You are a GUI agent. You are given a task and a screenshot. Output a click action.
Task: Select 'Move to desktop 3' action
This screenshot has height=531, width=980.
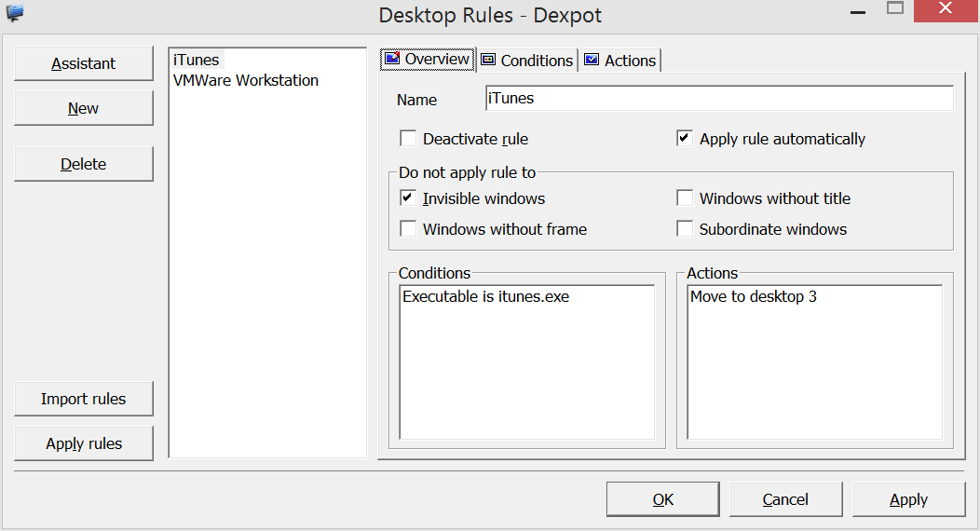(753, 297)
